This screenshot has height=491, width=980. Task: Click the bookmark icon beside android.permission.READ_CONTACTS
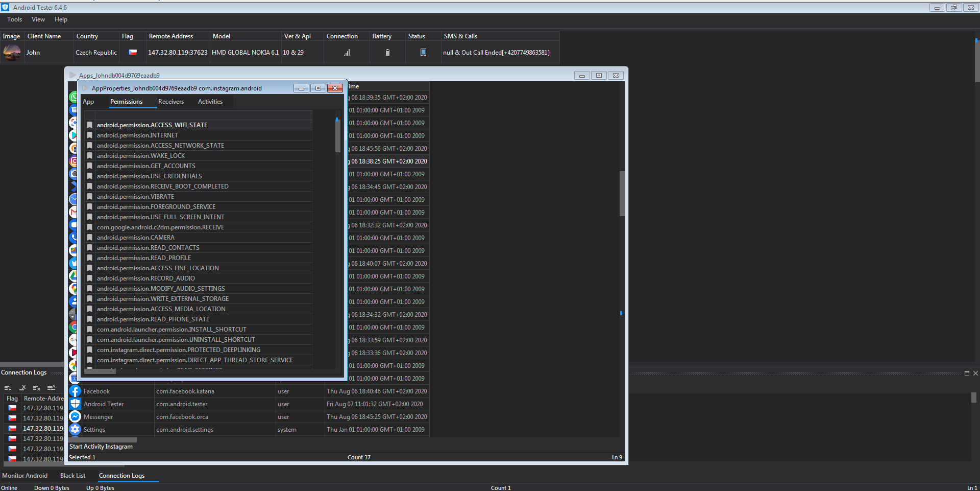coord(90,248)
